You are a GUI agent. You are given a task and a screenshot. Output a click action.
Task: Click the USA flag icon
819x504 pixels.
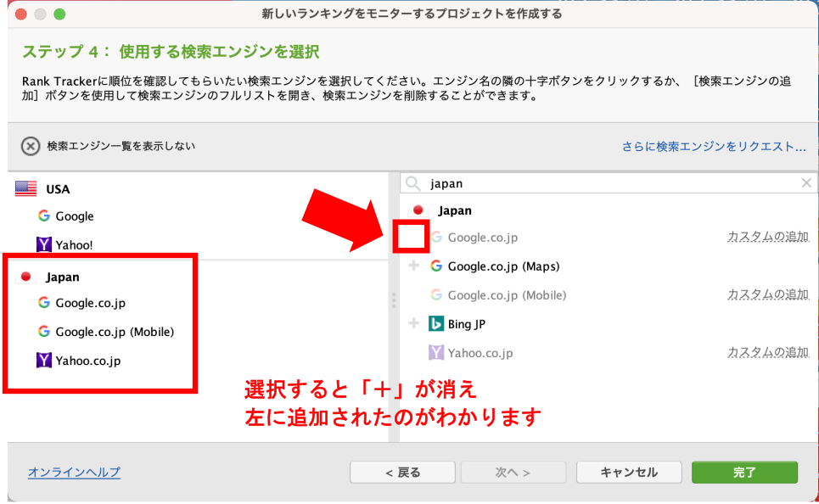(x=25, y=188)
